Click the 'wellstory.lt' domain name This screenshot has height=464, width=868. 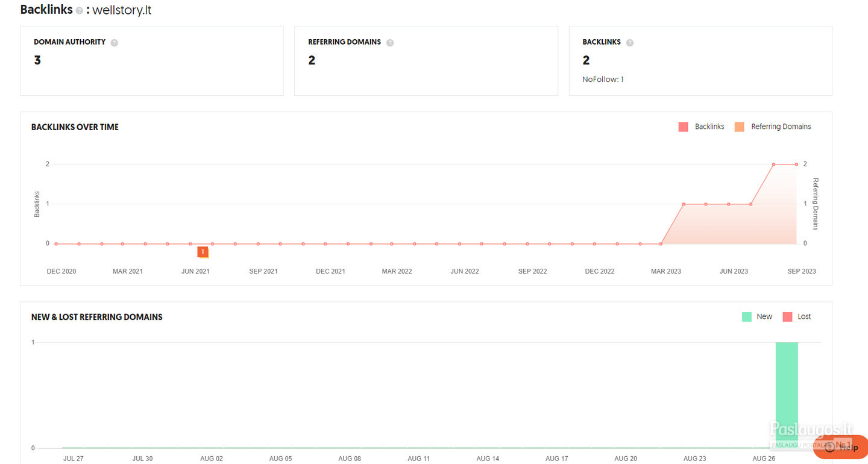pyautogui.click(x=122, y=10)
